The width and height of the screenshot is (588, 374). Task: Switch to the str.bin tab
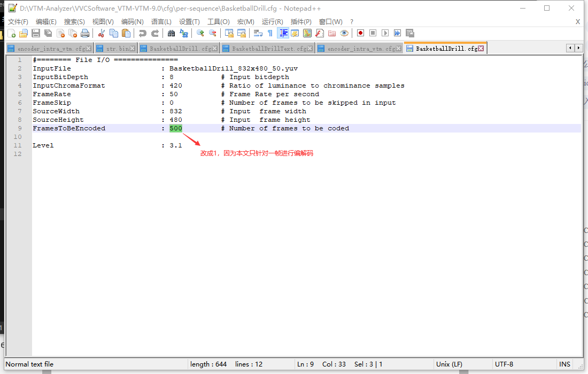(117, 48)
